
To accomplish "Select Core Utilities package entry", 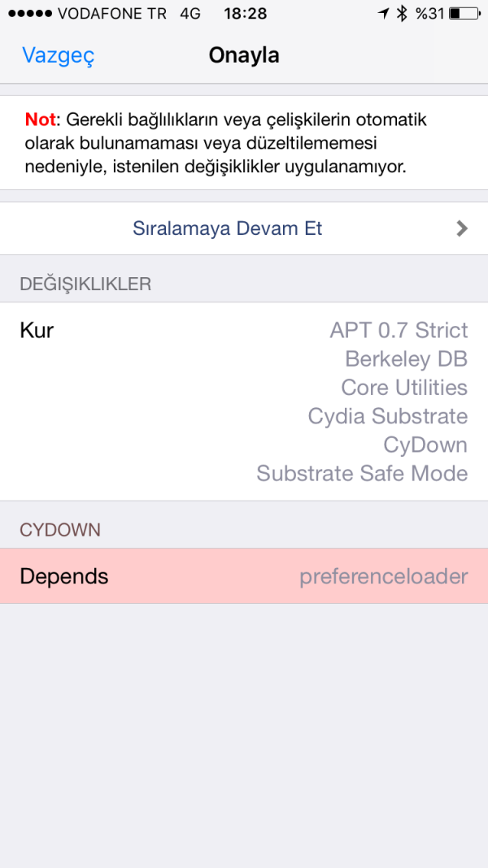I will coord(404,387).
